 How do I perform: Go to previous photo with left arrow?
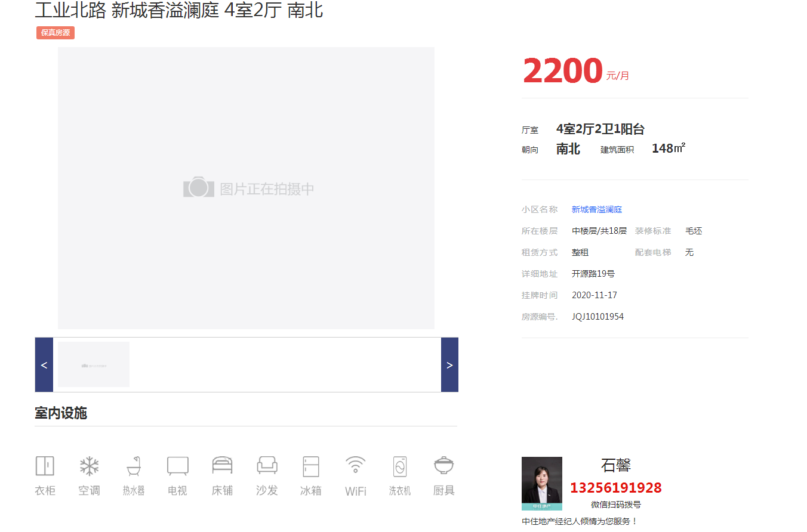[x=44, y=365]
